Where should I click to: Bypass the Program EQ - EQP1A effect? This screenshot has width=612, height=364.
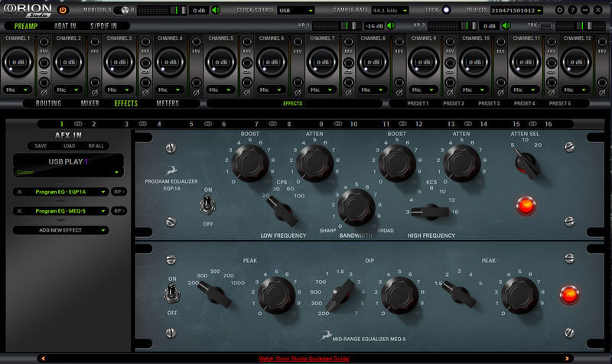point(119,191)
